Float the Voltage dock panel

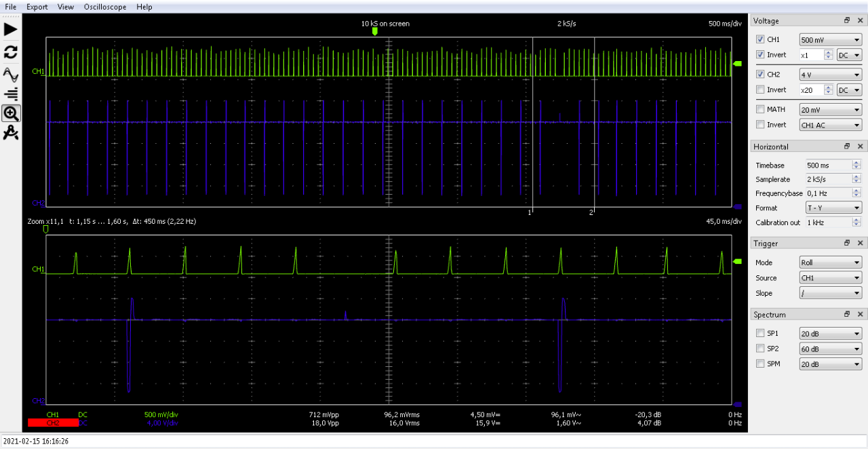[x=847, y=21]
